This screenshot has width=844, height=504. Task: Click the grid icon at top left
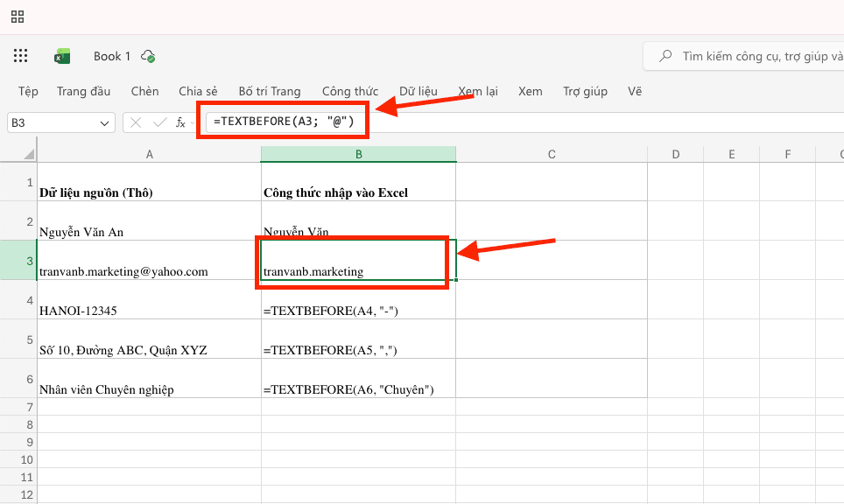click(18, 17)
